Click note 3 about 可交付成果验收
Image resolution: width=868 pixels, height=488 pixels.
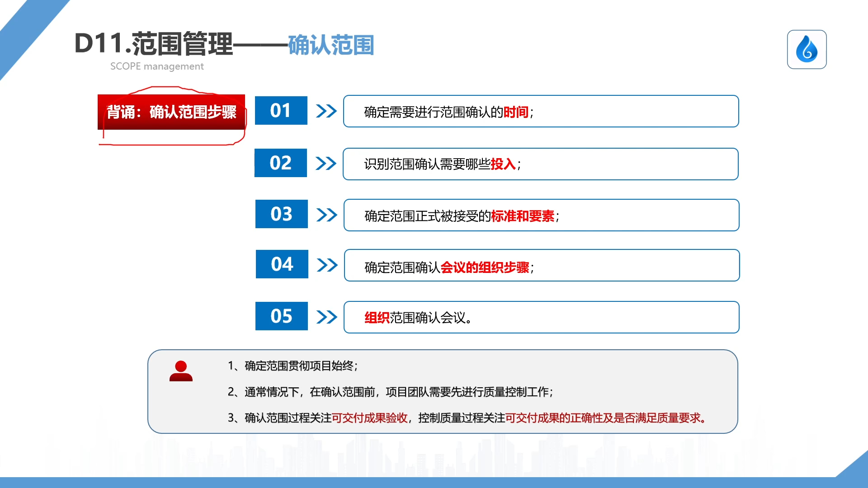pos(467,418)
